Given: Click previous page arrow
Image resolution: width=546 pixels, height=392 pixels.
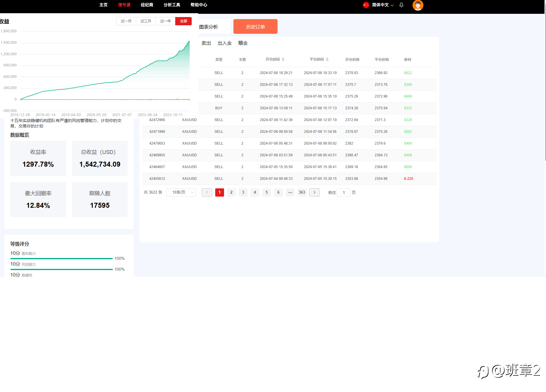Looking at the screenshot, I should click(207, 192).
